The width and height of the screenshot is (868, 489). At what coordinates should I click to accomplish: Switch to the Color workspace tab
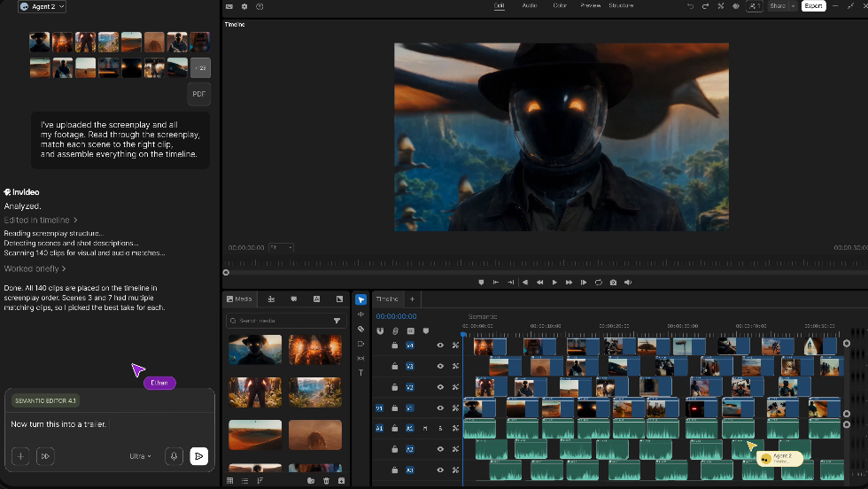560,5
